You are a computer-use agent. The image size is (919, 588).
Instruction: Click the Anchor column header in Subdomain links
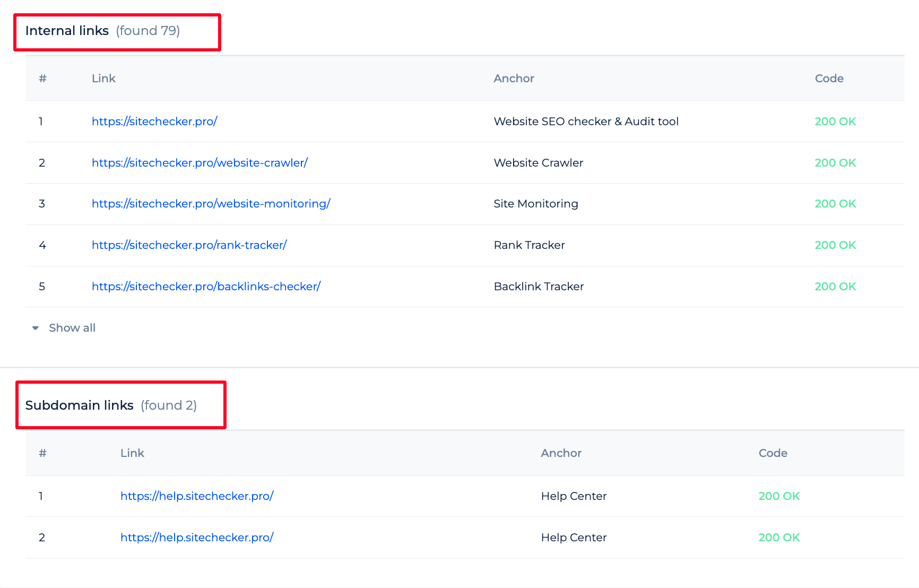561,453
